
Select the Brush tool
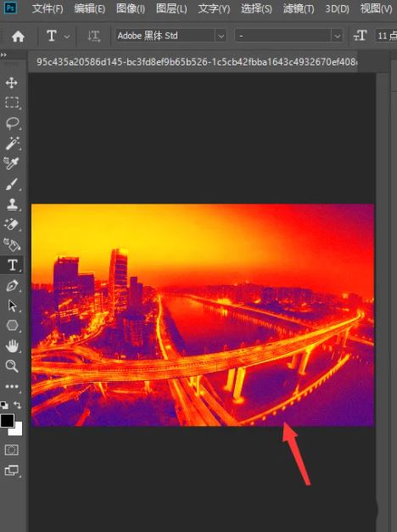[12, 184]
